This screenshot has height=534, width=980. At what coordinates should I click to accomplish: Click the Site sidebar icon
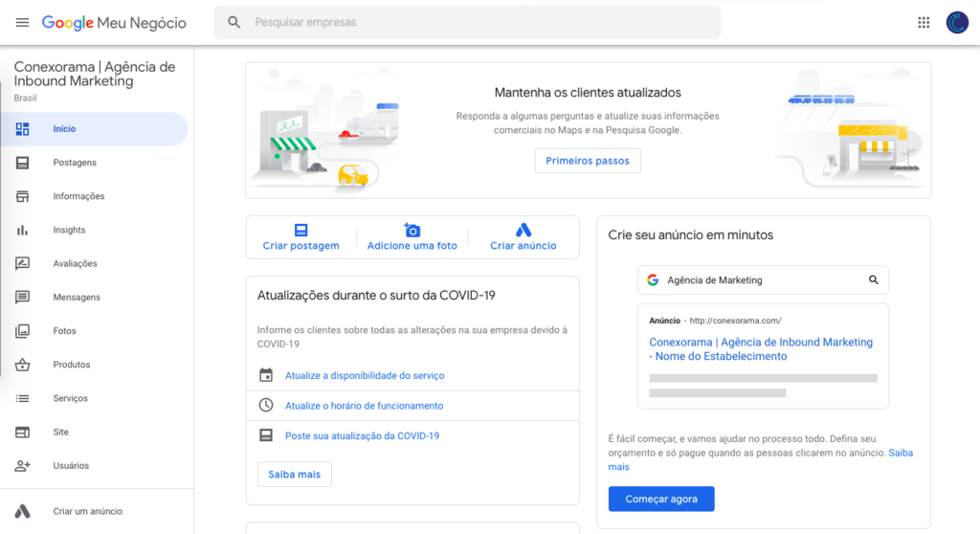point(23,432)
